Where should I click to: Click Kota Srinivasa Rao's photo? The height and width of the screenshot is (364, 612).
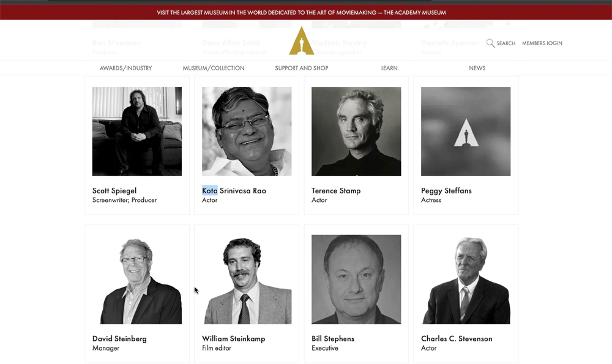tap(247, 132)
